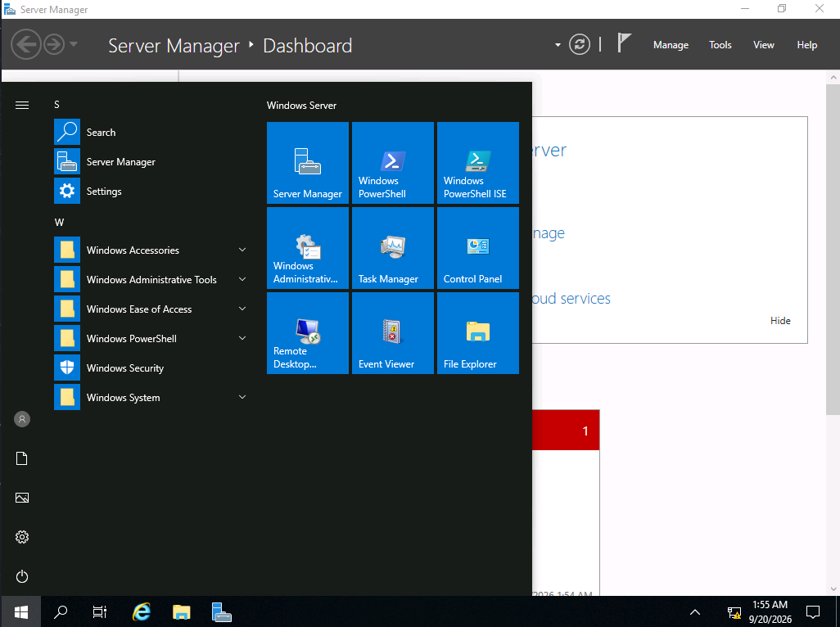Refresh the Server Manager dashboard
Image resolution: width=840 pixels, height=627 pixels.
(579, 44)
